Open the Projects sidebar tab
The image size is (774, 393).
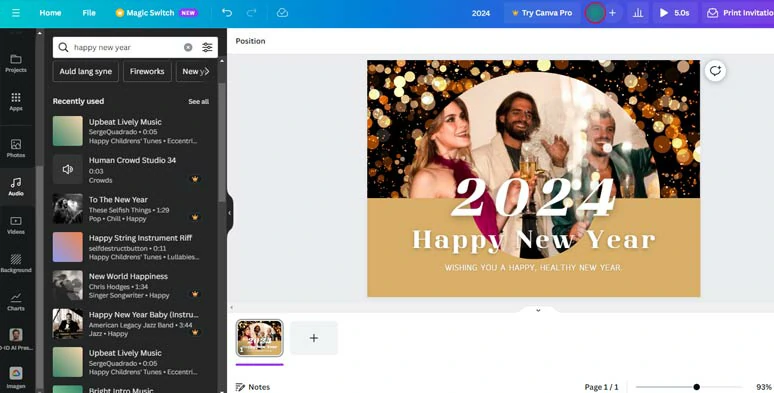coord(16,63)
